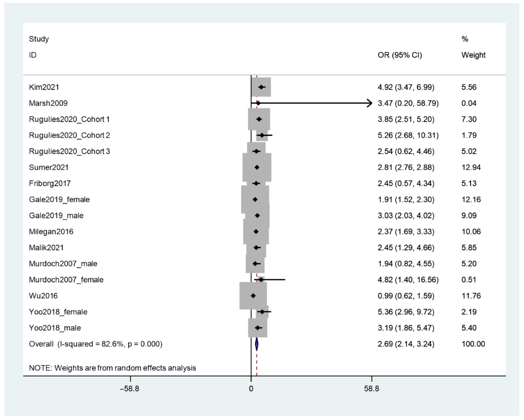Screen dimensions: 524x420
Task: Click the random effects analysis note
Action: pyautogui.click(x=112, y=368)
